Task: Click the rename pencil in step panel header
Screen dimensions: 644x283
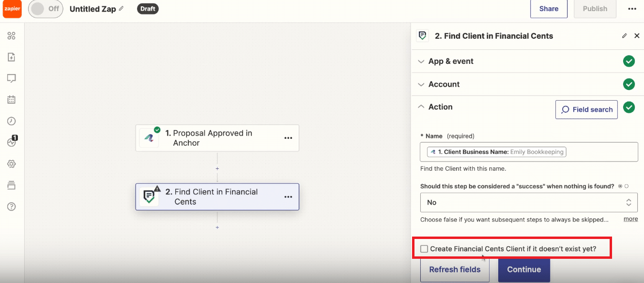Action: point(624,36)
